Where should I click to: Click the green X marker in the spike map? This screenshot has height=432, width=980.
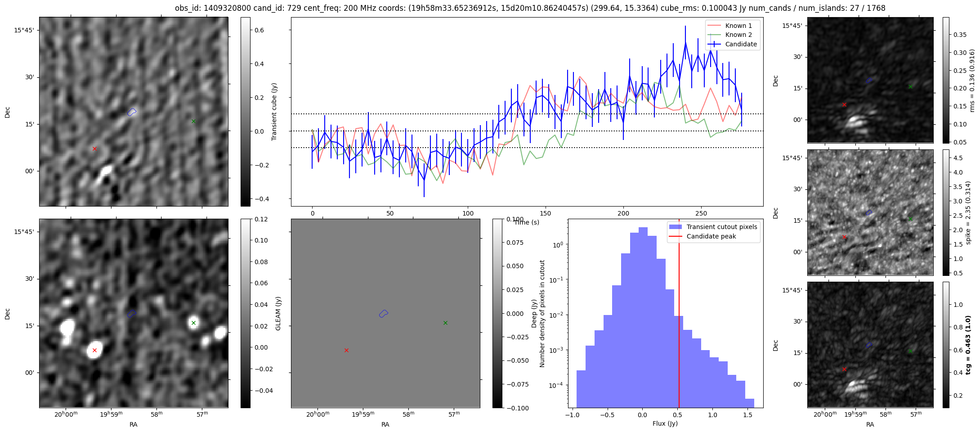910,219
